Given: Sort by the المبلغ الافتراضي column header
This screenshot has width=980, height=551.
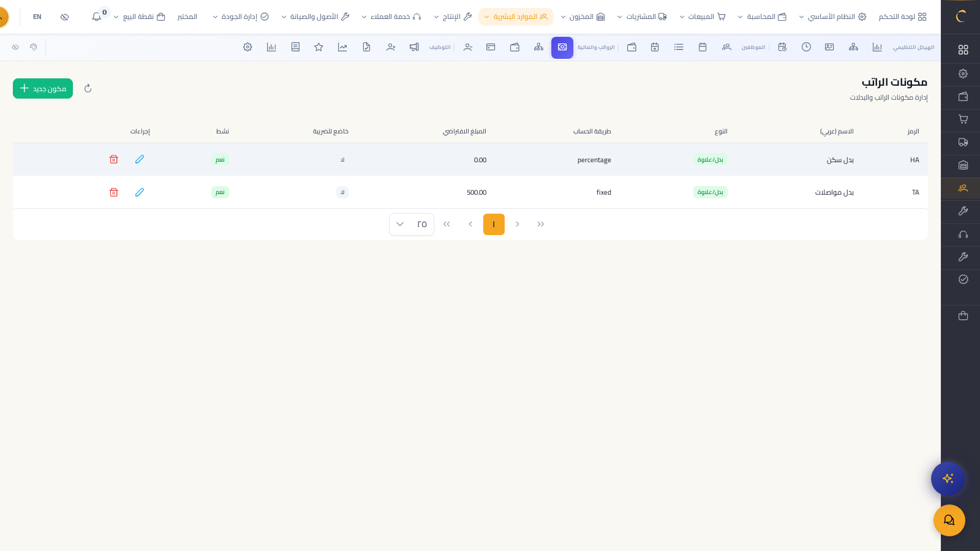Looking at the screenshot, I should [x=464, y=132].
